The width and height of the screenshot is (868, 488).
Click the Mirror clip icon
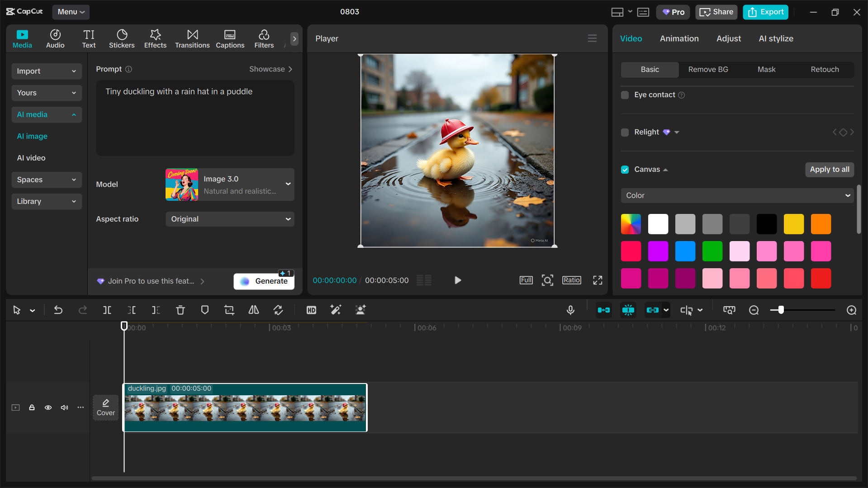click(253, 310)
